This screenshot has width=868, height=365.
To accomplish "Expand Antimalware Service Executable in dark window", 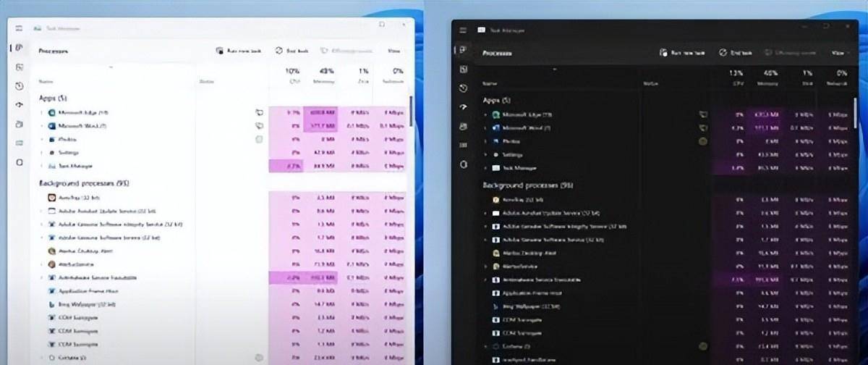I will tap(485, 280).
